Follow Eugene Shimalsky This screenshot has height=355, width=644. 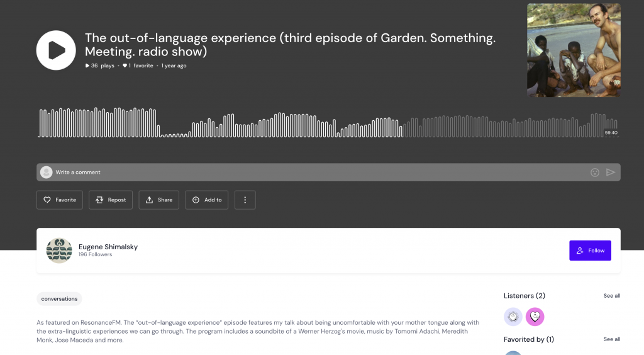[590, 251]
